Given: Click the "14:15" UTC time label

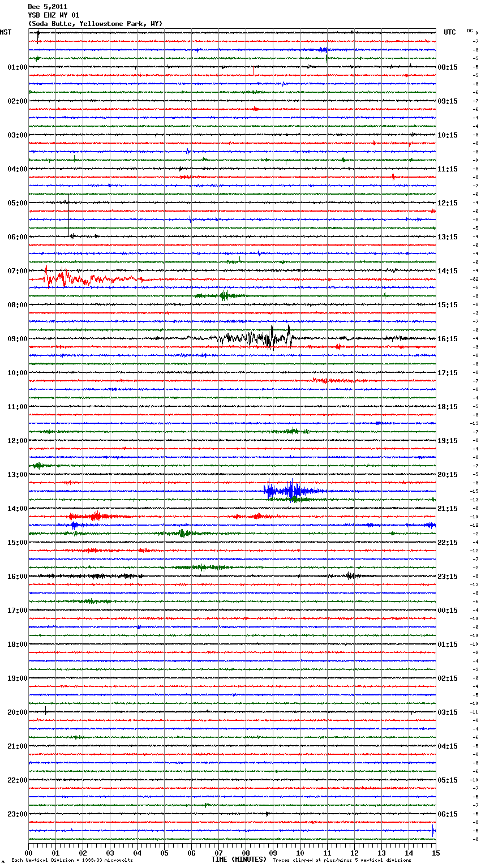Looking at the screenshot, I should [x=448, y=271].
